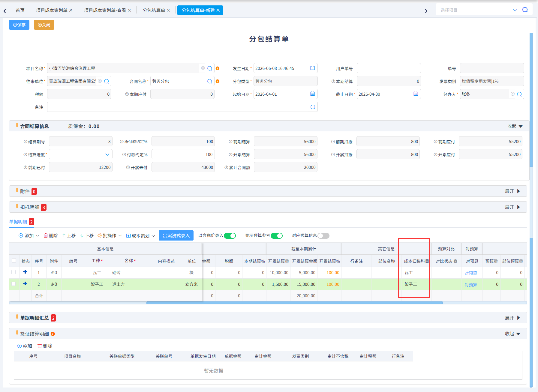
Task: Toggle 显示预算参考 switch
Action: point(277,236)
